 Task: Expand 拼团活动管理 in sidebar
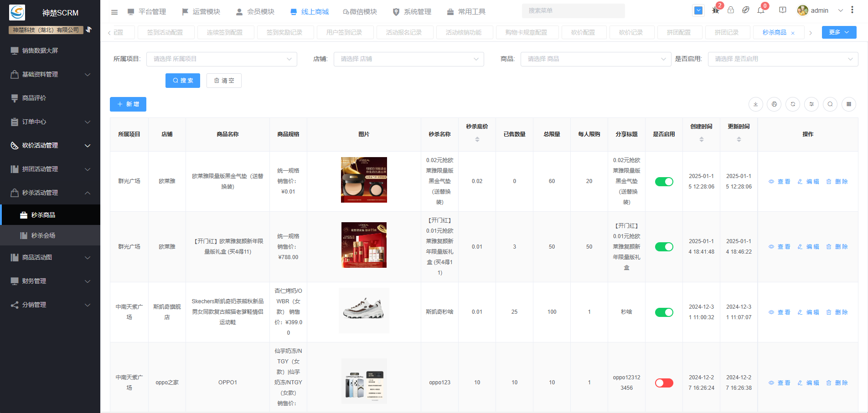[x=50, y=169]
